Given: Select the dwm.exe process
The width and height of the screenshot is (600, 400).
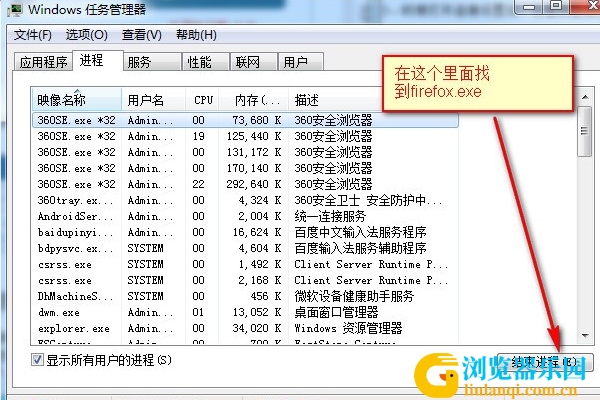Looking at the screenshot, I should click(245, 312).
